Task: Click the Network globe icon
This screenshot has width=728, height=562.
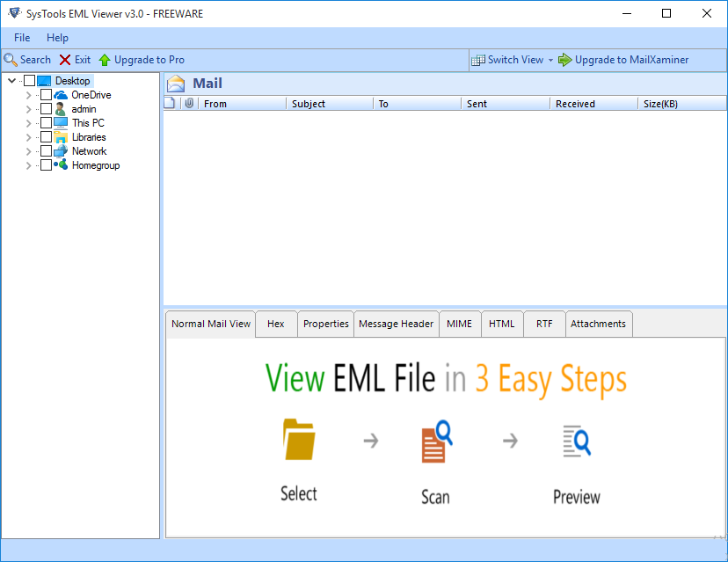Action: pyautogui.click(x=61, y=151)
